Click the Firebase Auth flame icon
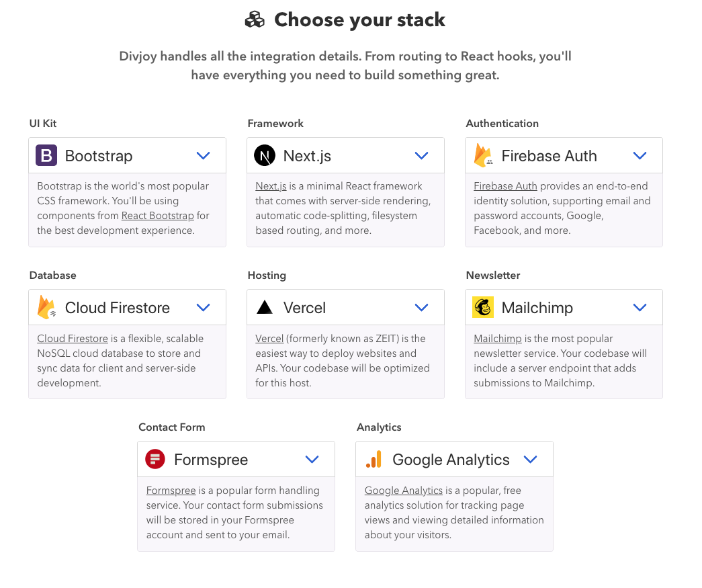 (483, 155)
